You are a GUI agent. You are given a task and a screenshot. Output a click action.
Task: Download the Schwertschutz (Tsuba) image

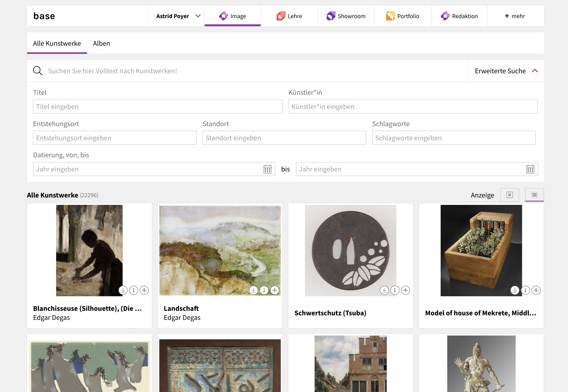click(384, 290)
